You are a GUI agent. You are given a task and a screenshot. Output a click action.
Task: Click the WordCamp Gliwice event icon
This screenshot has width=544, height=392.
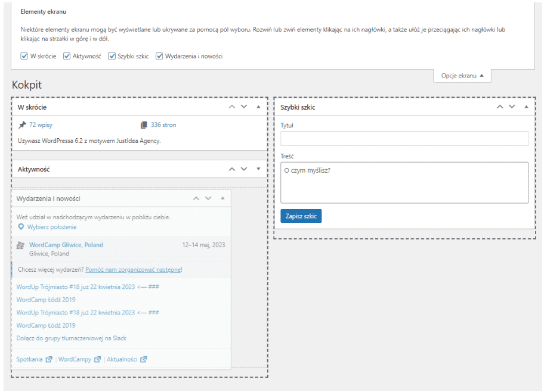click(x=21, y=245)
